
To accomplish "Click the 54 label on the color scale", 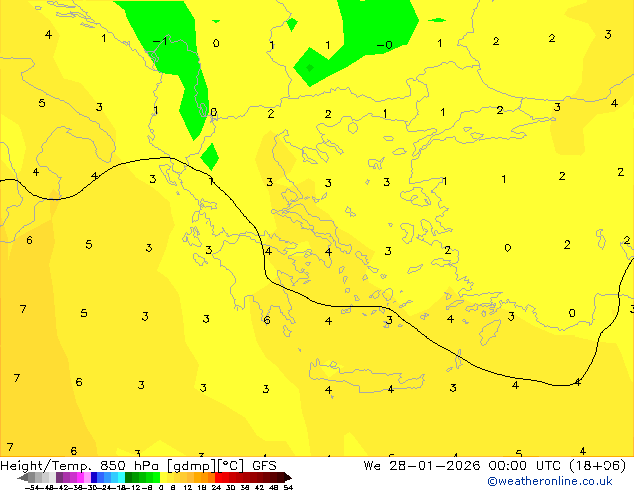I will point(288,487).
